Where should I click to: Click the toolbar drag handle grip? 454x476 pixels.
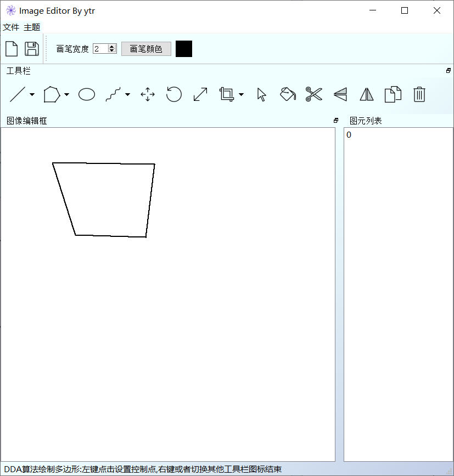pyautogui.click(x=46, y=49)
